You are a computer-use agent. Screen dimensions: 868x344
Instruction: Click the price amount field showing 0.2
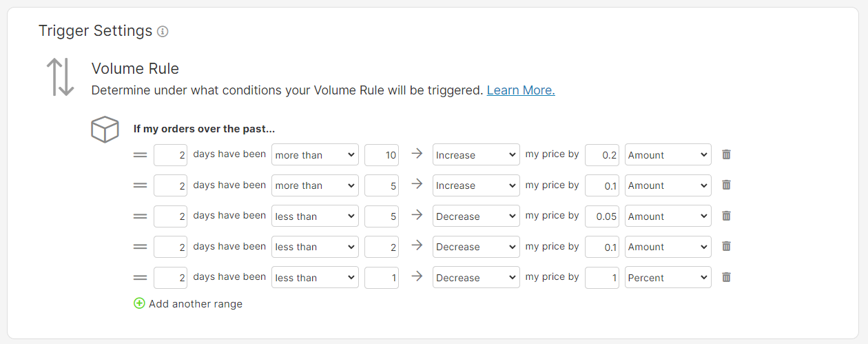pyautogui.click(x=602, y=155)
